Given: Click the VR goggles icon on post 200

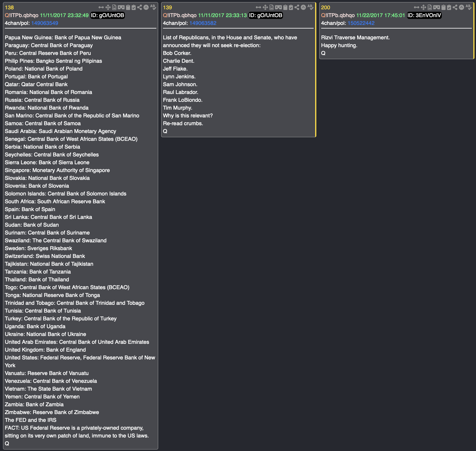Looking at the screenshot, I should tap(436, 7).
